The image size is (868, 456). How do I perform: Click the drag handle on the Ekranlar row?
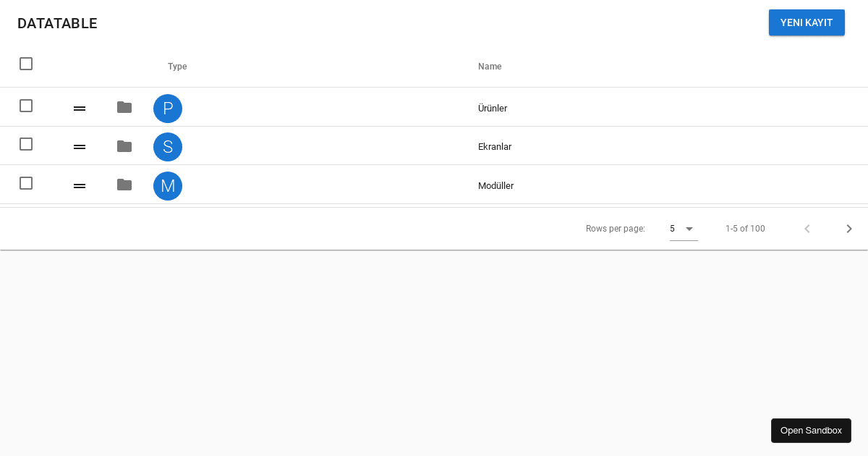[x=80, y=146]
